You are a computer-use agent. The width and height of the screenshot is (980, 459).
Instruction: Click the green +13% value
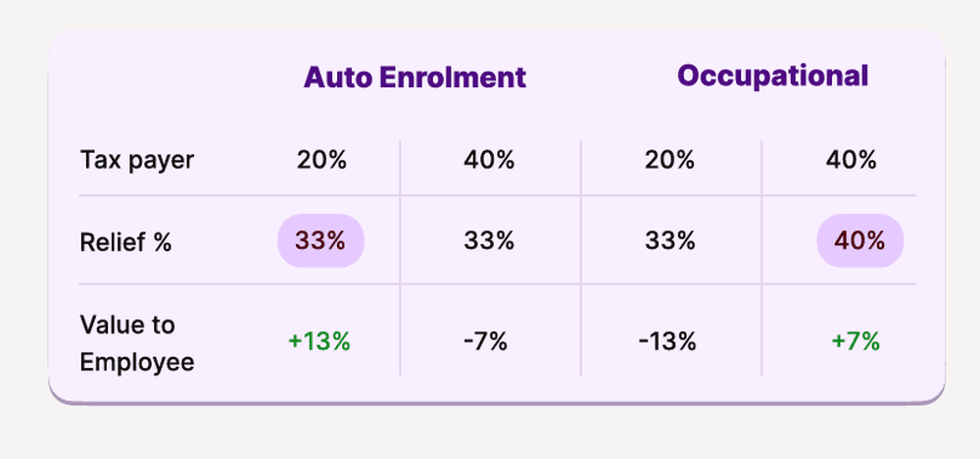(x=318, y=342)
